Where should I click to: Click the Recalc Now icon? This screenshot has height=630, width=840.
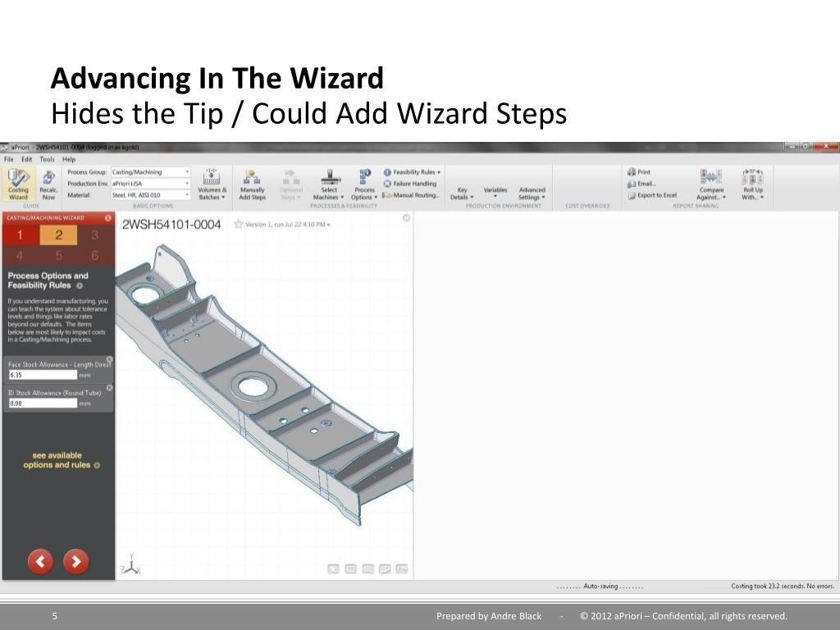[48, 178]
